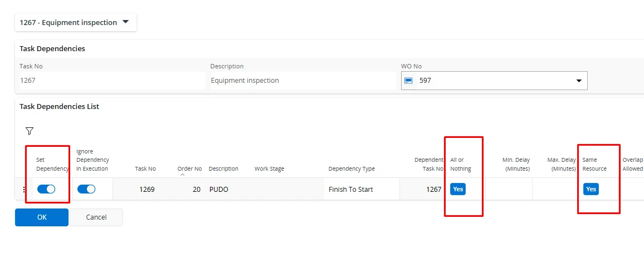
Task: Click the Equipment inspection Description field
Action: coord(302,81)
